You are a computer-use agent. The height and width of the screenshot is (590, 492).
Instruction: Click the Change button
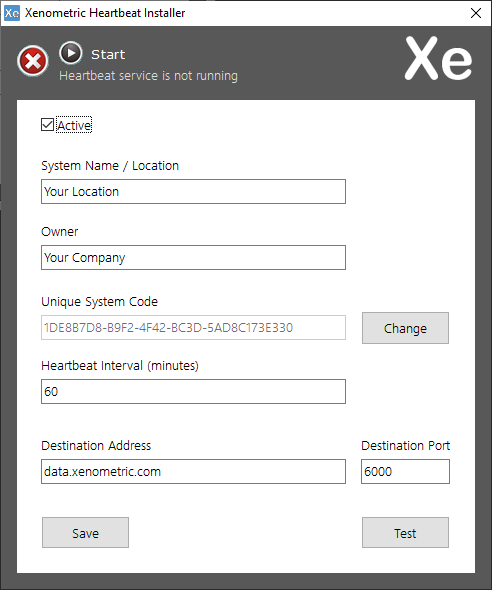(405, 328)
